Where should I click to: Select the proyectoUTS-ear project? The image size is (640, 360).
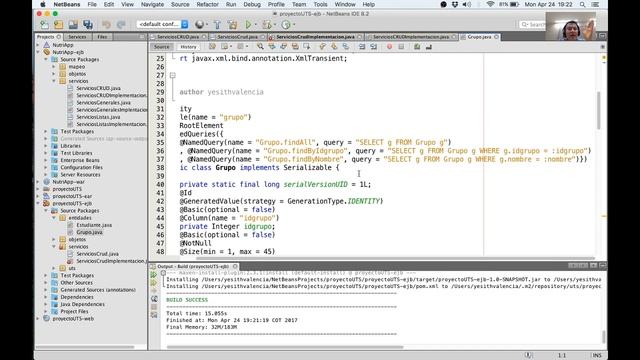click(72, 196)
